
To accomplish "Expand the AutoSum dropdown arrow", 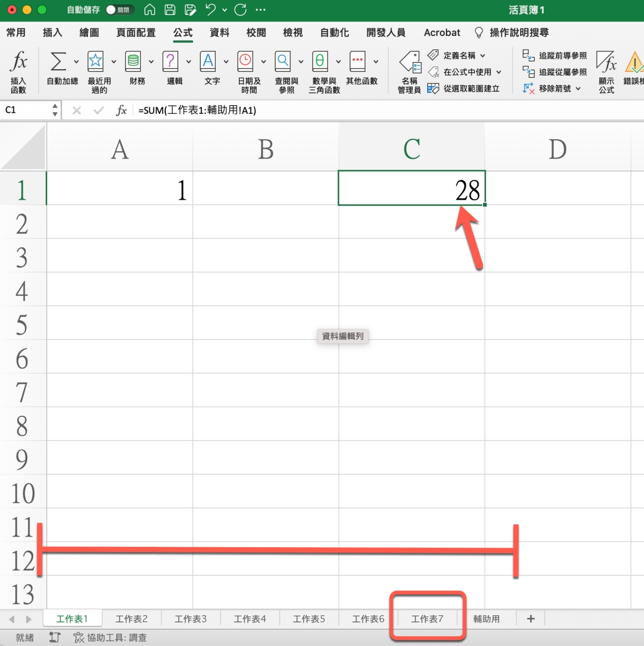I will 76,62.
